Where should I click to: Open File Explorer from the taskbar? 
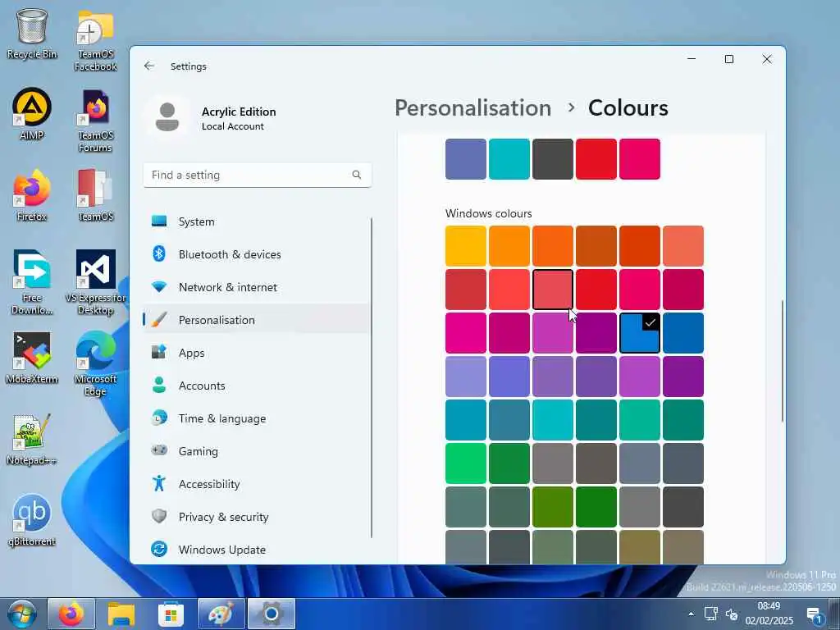point(121,614)
